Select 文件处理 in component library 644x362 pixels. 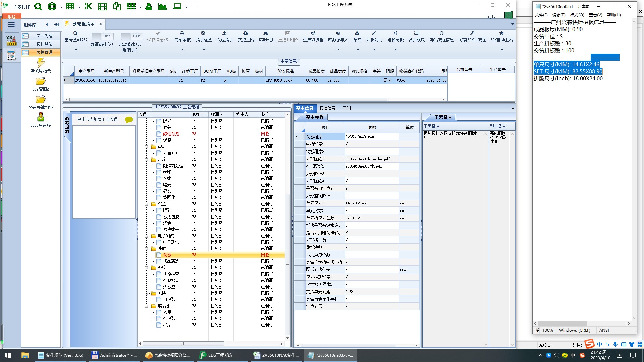[x=41, y=36]
